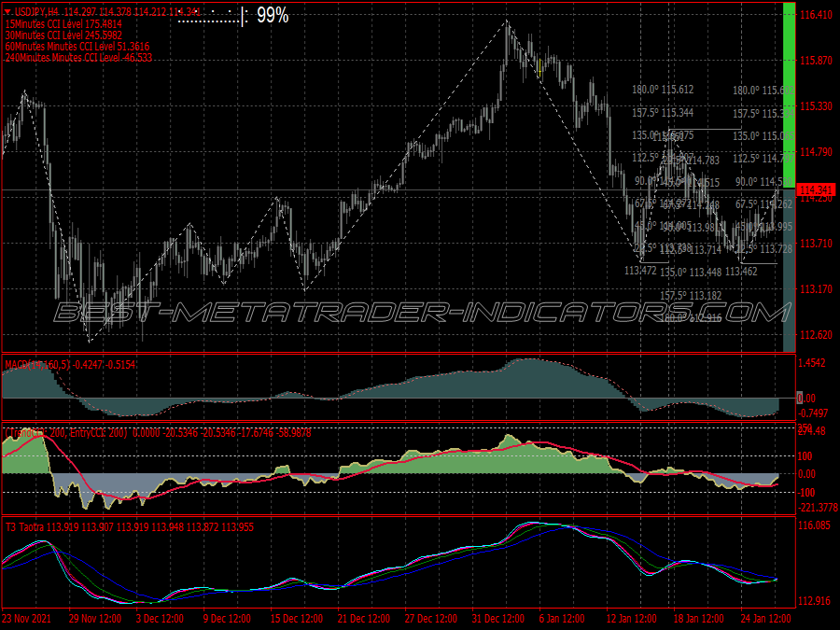Viewport: 840px width, 630px height.
Task: Click the grey lower section of strength bar
Action: pyautogui.click(x=789, y=270)
